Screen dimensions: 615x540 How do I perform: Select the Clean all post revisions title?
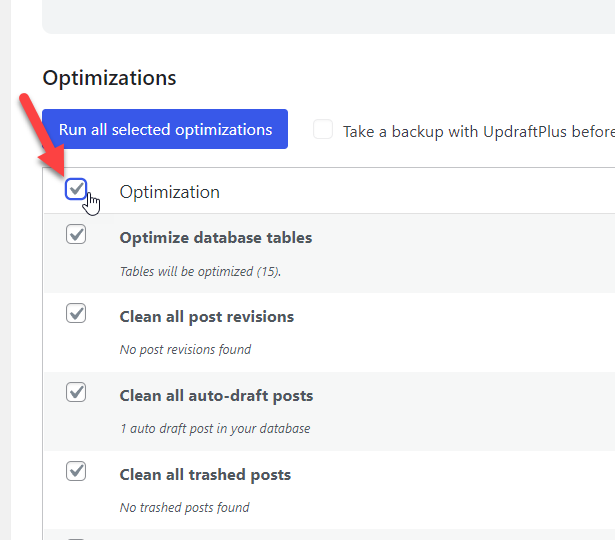206,317
